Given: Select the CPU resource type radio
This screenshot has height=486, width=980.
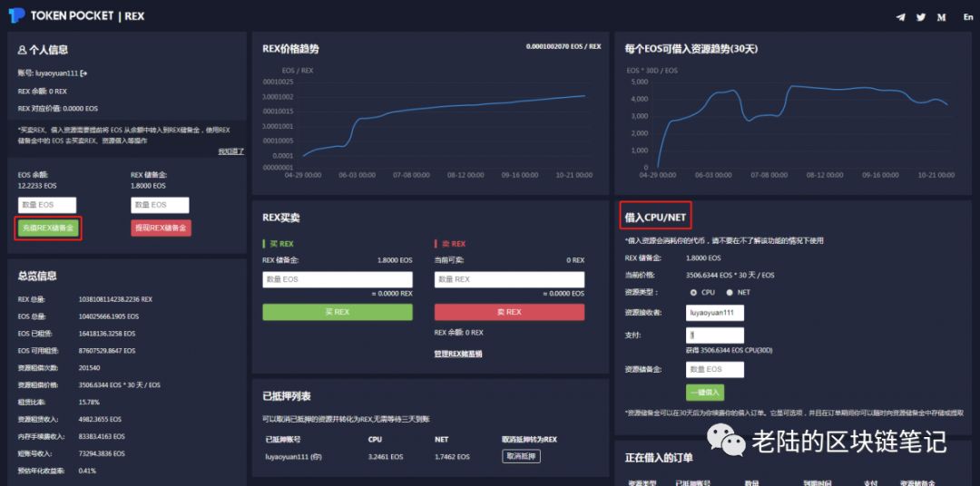Looking at the screenshot, I should click(x=693, y=292).
